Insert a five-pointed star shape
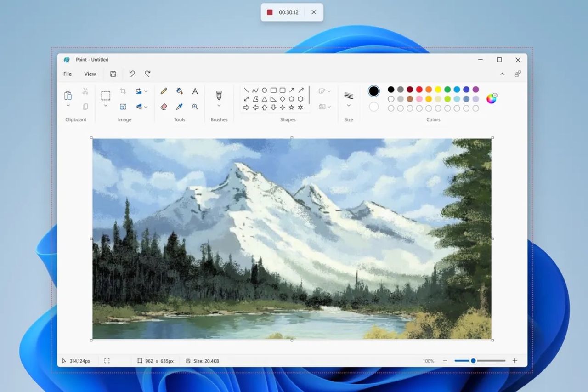 click(292, 107)
